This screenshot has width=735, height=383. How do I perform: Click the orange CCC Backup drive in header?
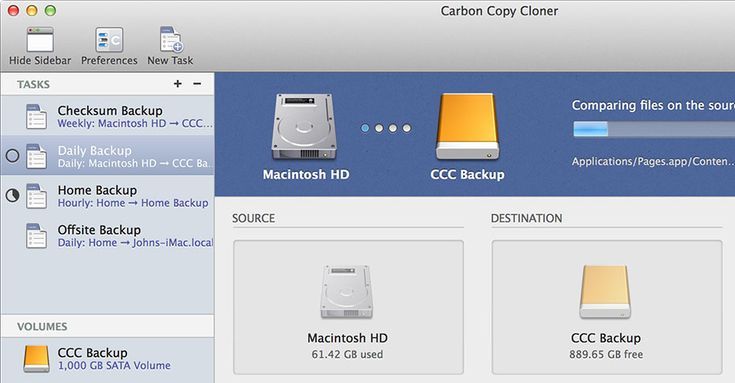(x=467, y=127)
